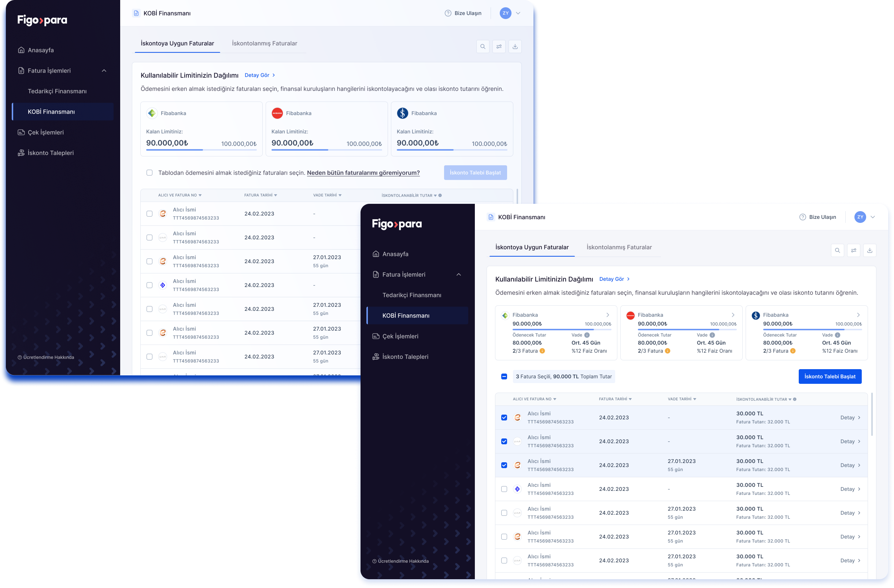Click Bize Ulaşın help icon in front window
The image size is (894, 588).
click(x=802, y=217)
